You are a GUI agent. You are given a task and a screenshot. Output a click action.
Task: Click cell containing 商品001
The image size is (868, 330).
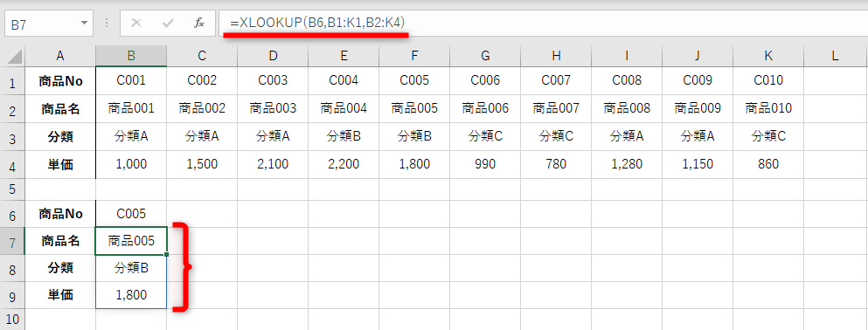coord(131,109)
